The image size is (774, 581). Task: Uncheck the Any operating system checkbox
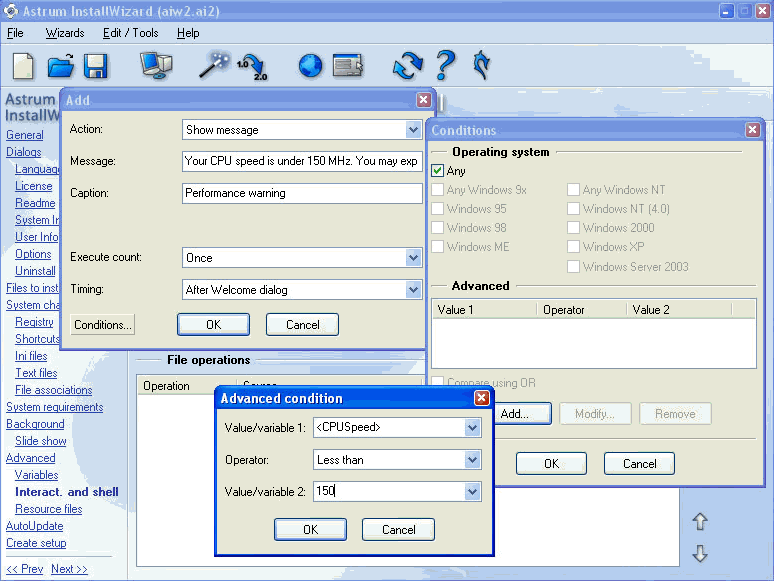(x=437, y=171)
